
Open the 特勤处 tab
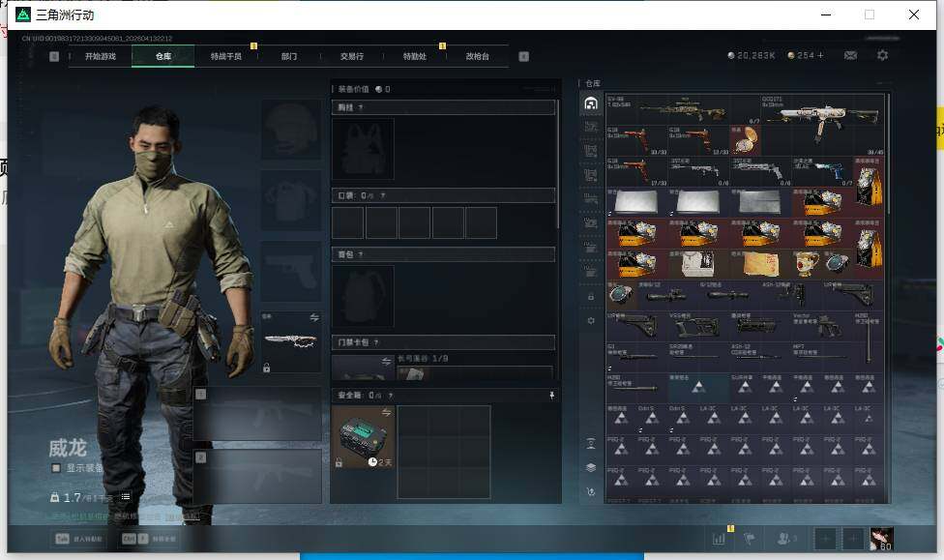point(415,57)
